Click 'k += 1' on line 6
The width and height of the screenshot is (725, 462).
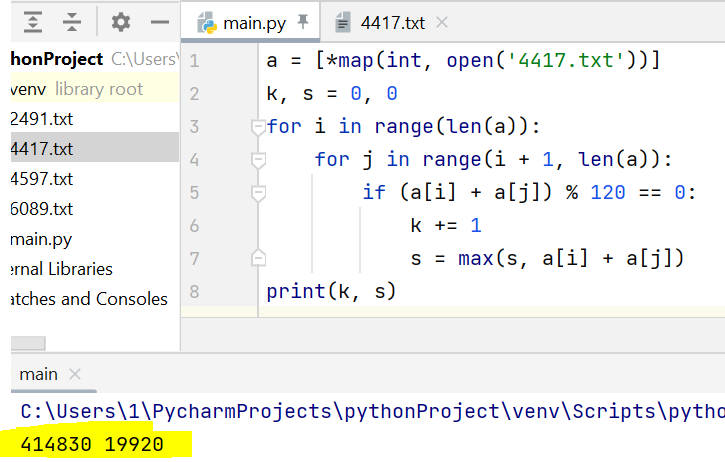point(446,225)
